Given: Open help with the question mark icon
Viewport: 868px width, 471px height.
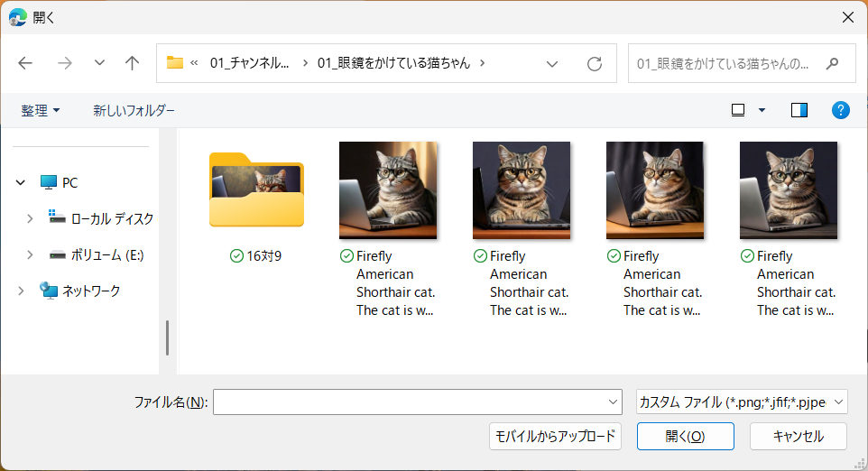Looking at the screenshot, I should pyautogui.click(x=840, y=110).
